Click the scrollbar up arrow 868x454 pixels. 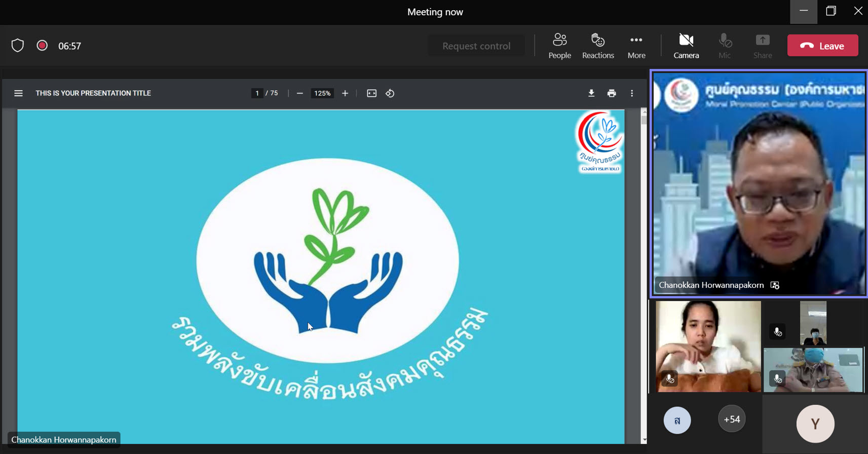coord(644,111)
